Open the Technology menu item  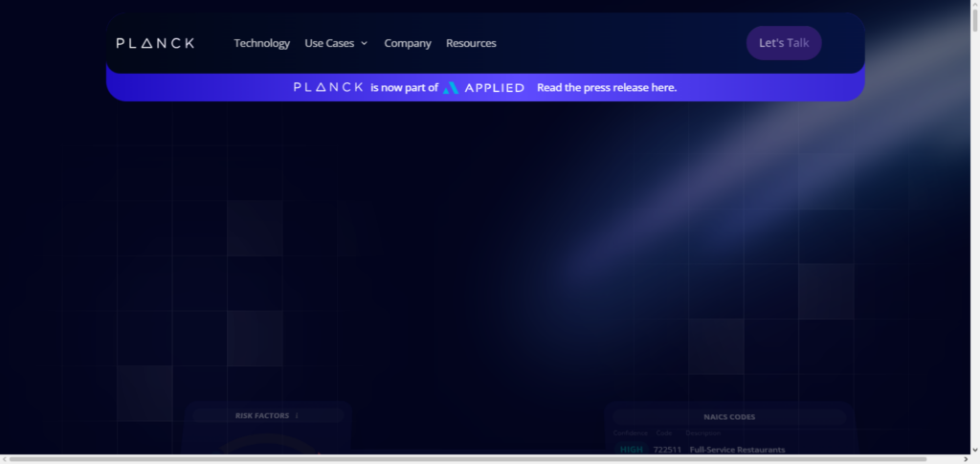point(262,43)
